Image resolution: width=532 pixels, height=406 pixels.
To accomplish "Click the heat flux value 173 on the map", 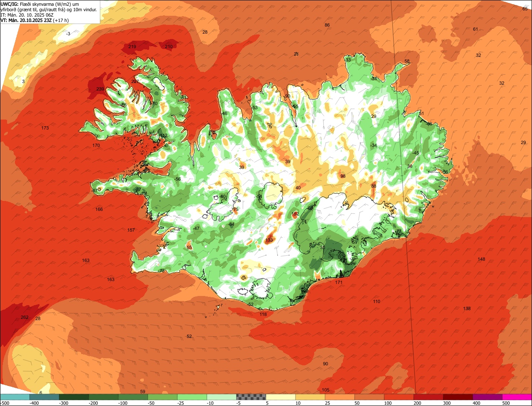I will 45,128.
